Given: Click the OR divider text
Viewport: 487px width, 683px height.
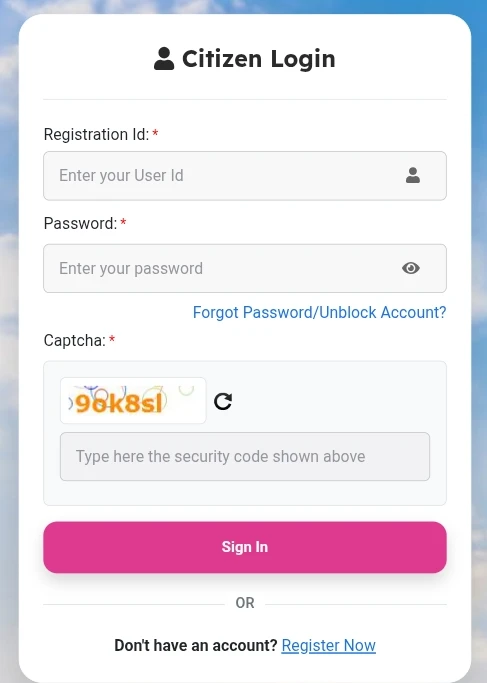Looking at the screenshot, I should pyautogui.click(x=245, y=603).
